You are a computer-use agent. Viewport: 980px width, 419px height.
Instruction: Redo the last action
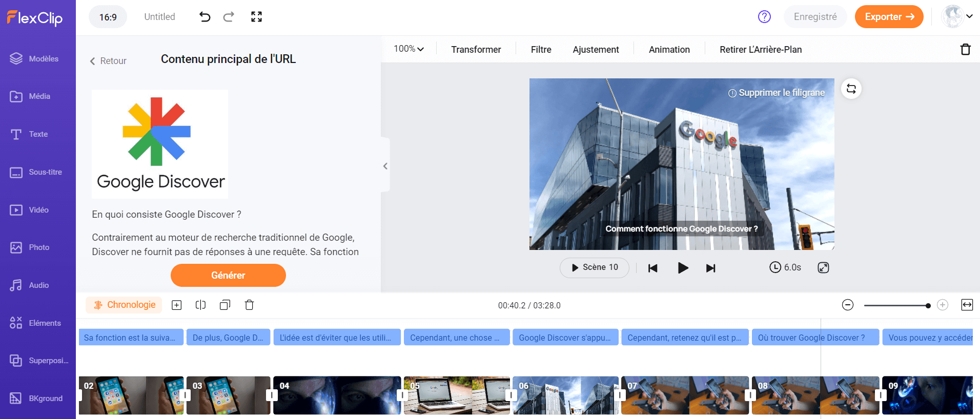[229, 17]
